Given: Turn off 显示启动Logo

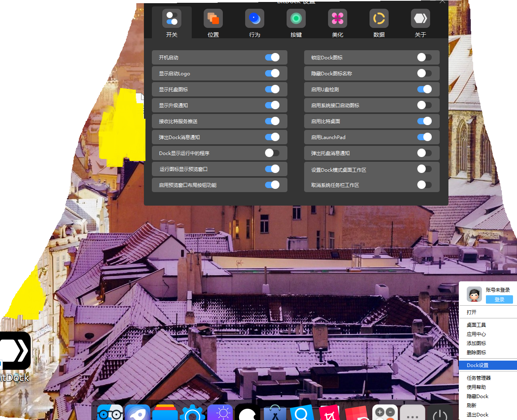Looking at the screenshot, I should (x=272, y=73).
